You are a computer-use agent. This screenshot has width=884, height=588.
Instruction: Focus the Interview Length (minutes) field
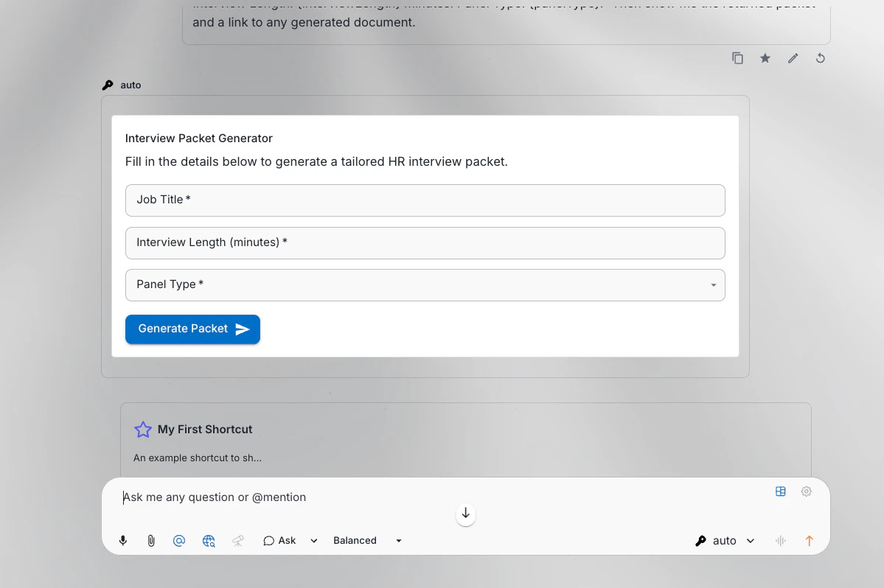pos(425,243)
